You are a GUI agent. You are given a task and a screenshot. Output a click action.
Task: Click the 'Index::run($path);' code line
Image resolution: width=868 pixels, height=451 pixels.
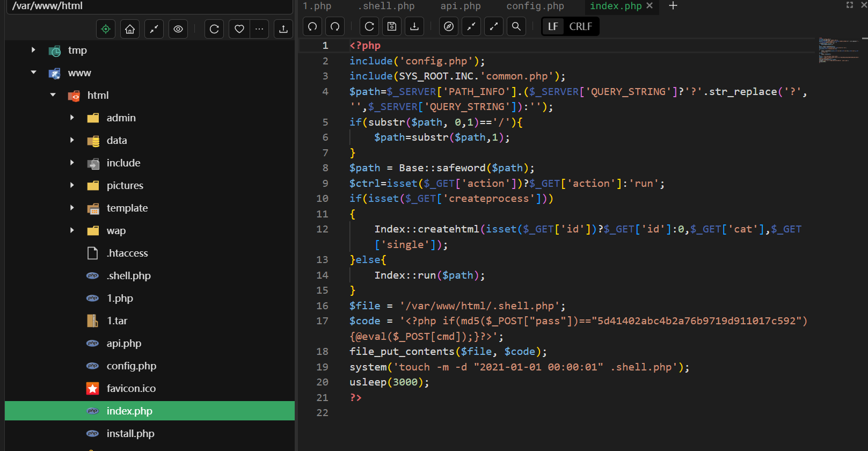pos(429,275)
